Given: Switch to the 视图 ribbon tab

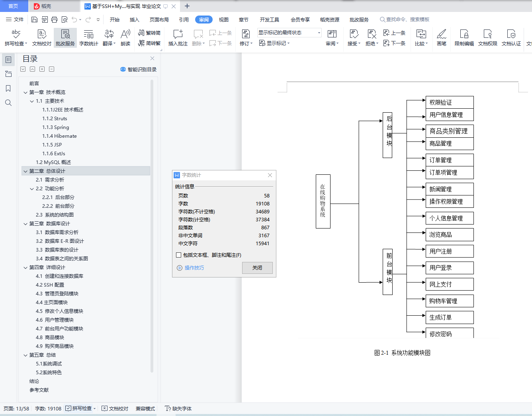Looking at the screenshot, I should [x=224, y=20].
